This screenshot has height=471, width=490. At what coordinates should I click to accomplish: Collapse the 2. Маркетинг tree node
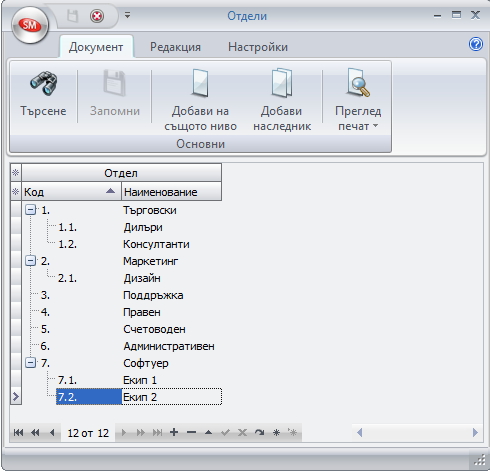point(30,261)
